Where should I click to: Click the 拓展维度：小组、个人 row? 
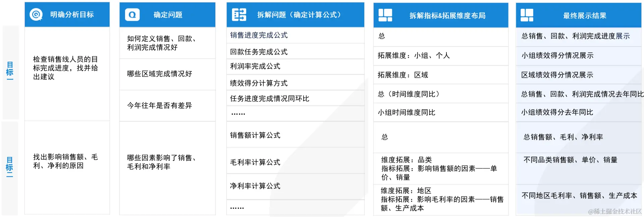point(441,56)
